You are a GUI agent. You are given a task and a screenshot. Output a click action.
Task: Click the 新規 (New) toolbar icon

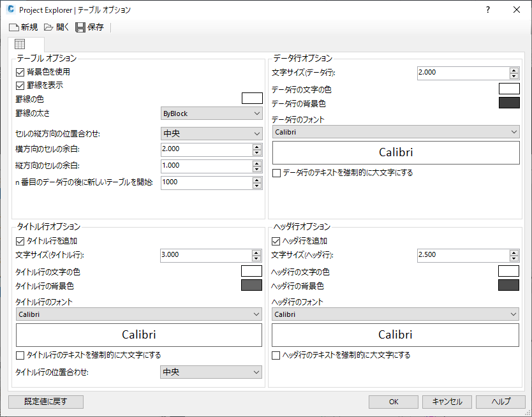[x=14, y=27]
